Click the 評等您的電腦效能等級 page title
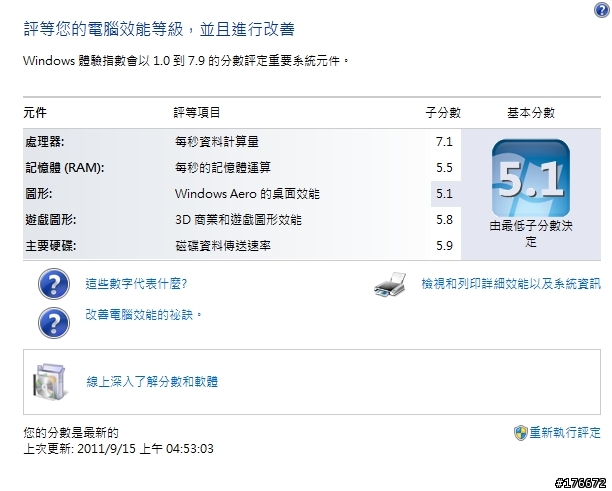 [159, 29]
